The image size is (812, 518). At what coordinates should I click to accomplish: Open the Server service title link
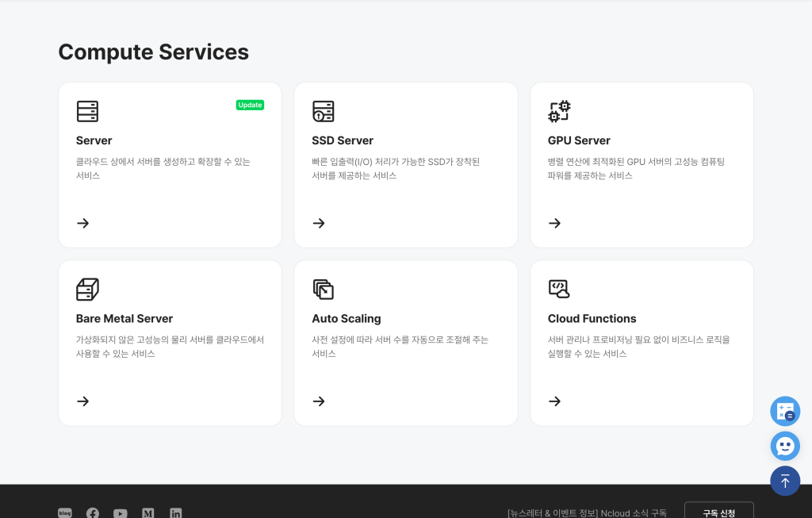pyautogui.click(x=94, y=140)
